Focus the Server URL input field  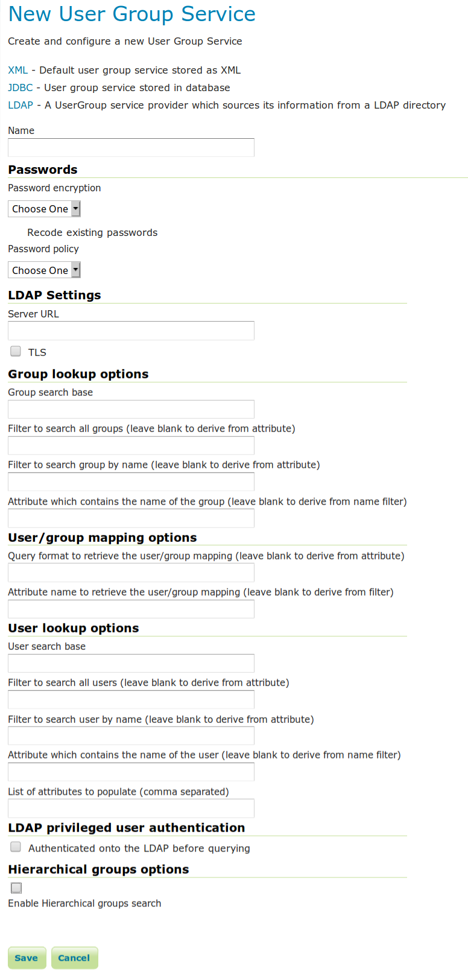point(131,331)
